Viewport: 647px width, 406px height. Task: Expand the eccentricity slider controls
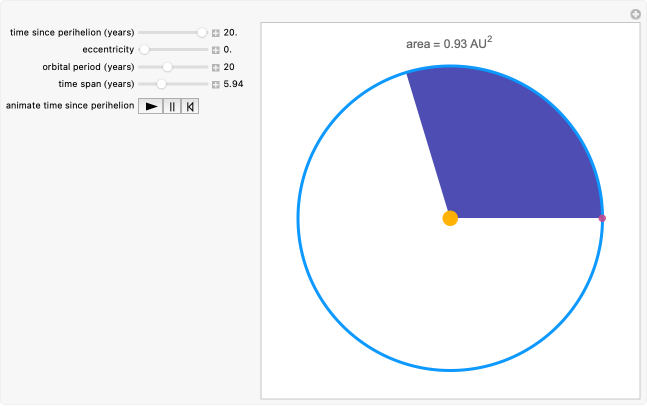click(x=216, y=49)
